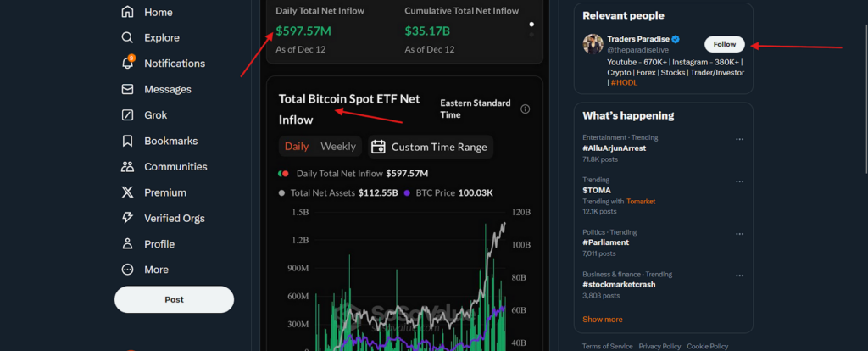This screenshot has width=868, height=351.
Task: Open the $TOMA trending topic
Action: click(x=597, y=190)
